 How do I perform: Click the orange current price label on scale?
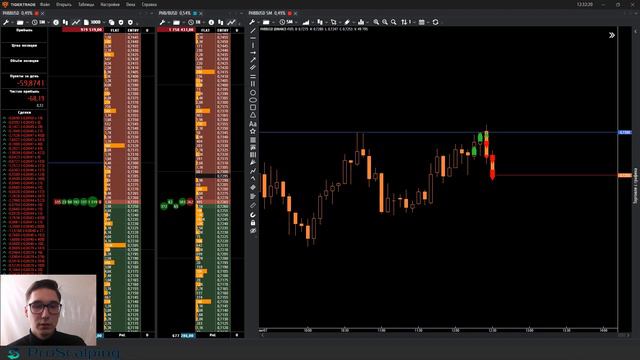pyautogui.click(x=625, y=176)
